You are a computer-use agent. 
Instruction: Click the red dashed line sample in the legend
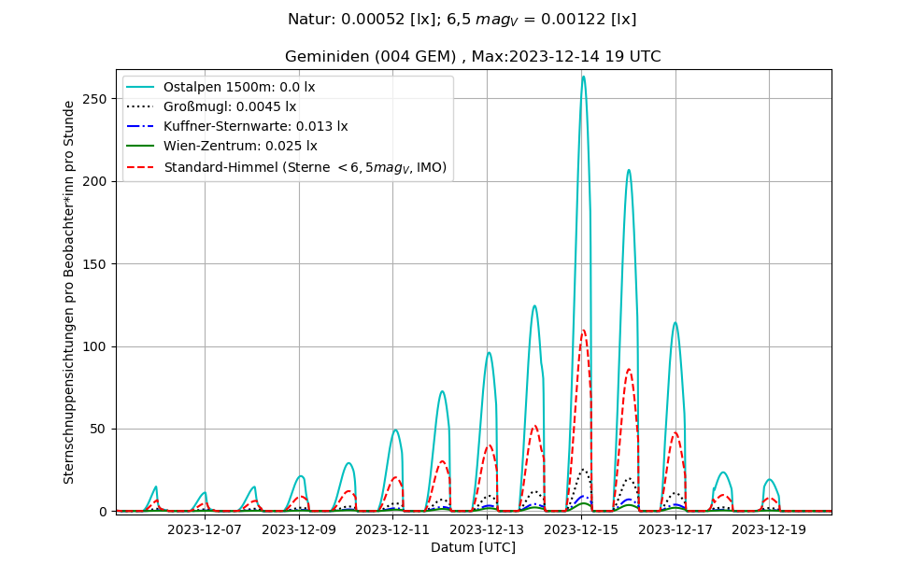point(140,167)
